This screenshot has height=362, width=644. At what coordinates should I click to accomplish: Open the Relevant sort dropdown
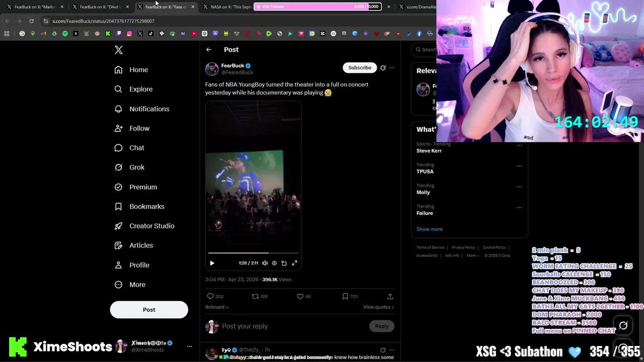click(x=217, y=307)
